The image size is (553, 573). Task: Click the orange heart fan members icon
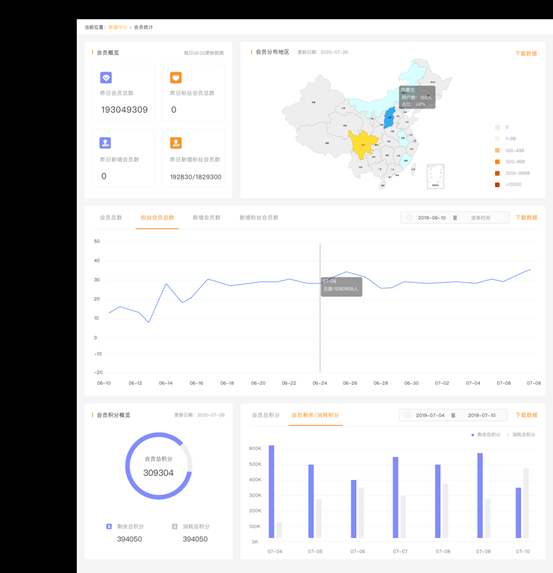pyautogui.click(x=176, y=77)
